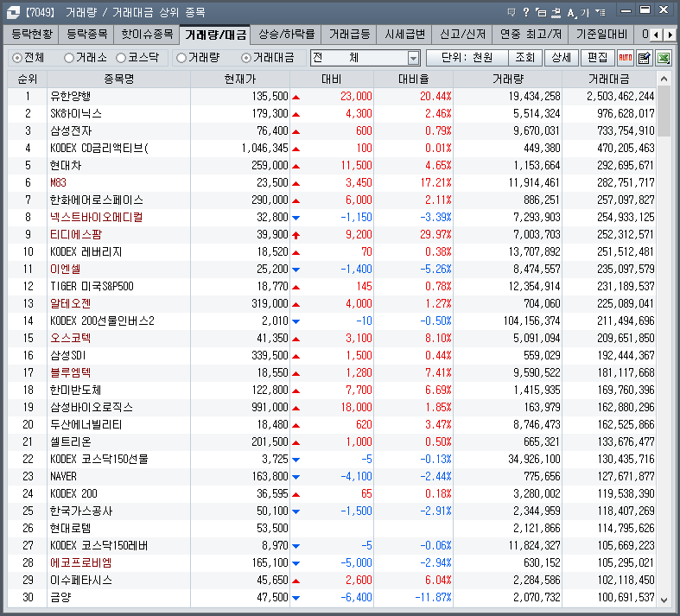
Task: Click the NAVER stock name
Action: tap(63, 477)
